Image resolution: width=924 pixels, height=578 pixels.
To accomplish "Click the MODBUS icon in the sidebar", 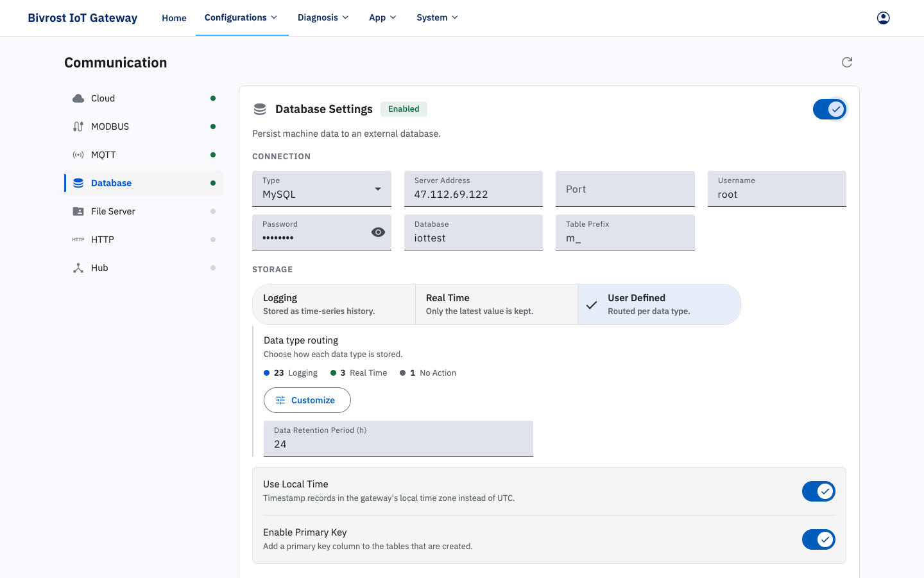I will 78,127.
